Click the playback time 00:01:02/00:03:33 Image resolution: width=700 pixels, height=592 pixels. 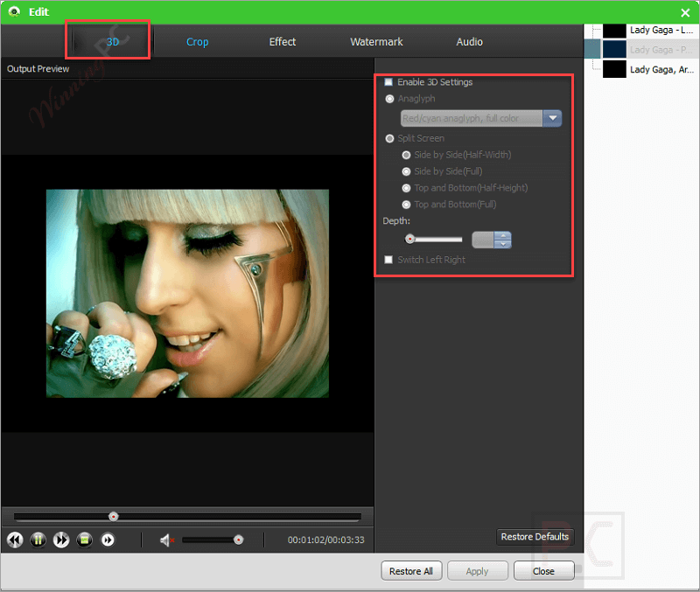click(x=325, y=540)
